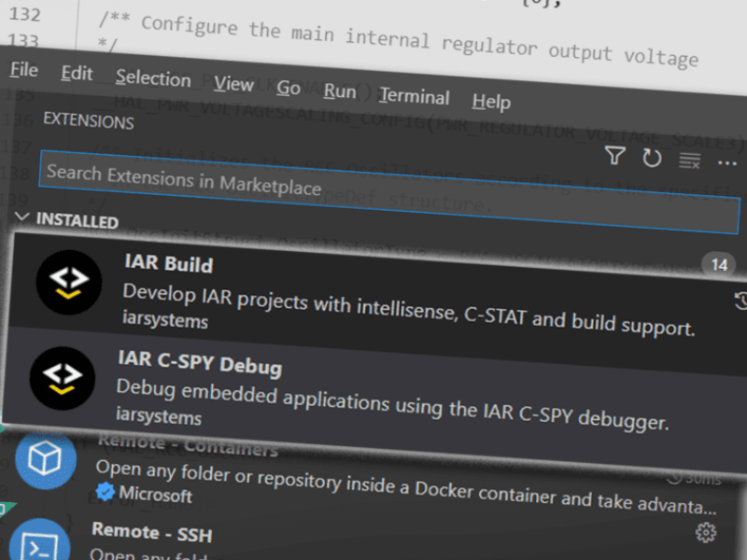Image resolution: width=747 pixels, height=560 pixels.
Task: Collapse the INSTALLED extensions section
Action: (25, 221)
